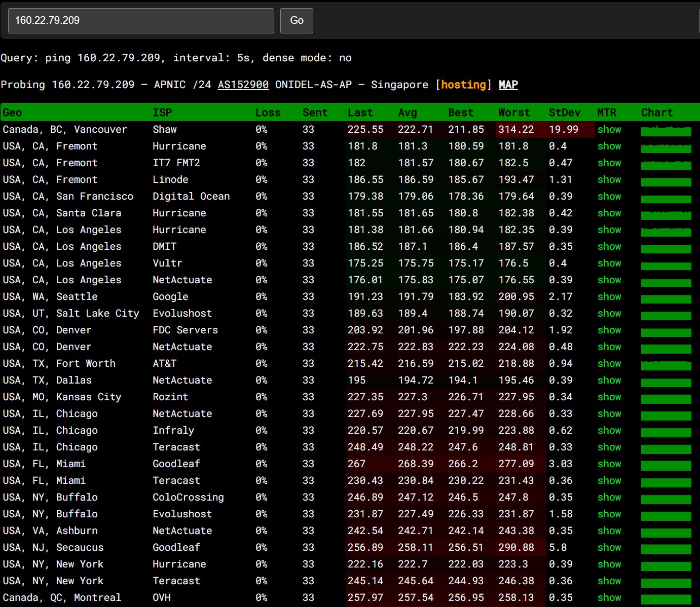Click the Loss column header

pyautogui.click(x=268, y=112)
